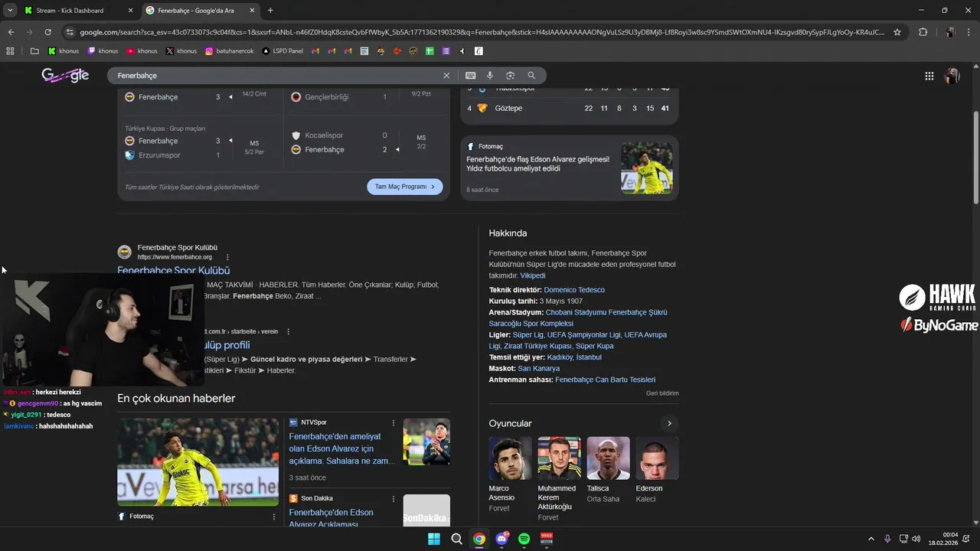Select the Fenerbahçe Google search tab
This screenshot has height=551, width=980.
196,10
